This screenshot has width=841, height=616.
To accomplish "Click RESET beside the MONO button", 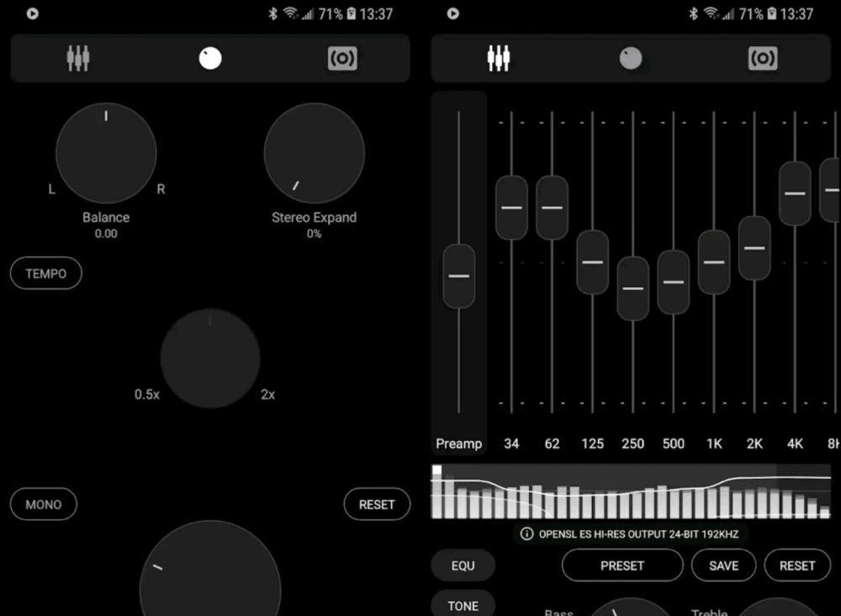I will click(377, 504).
